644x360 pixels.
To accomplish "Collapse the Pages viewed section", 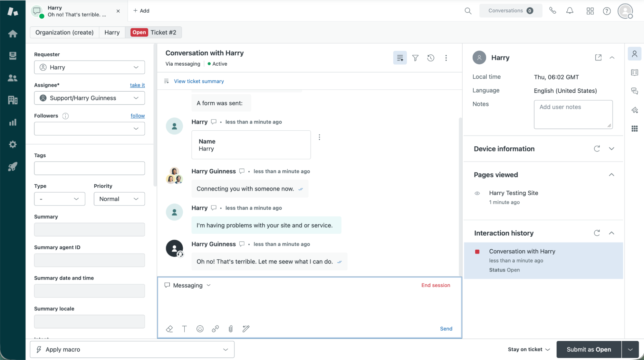I will tap(612, 175).
